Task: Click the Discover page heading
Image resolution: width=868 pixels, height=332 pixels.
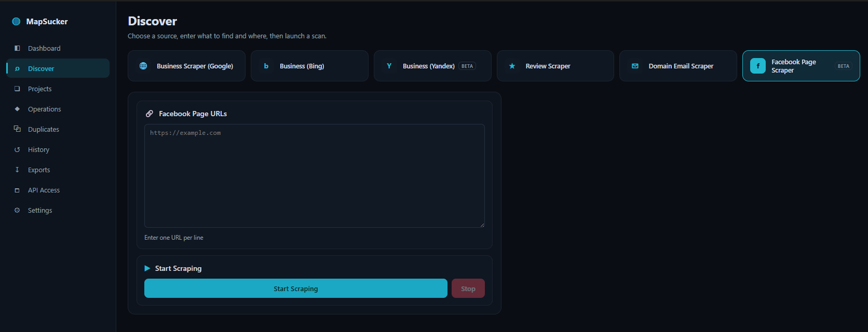Action: (x=152, y=21)
